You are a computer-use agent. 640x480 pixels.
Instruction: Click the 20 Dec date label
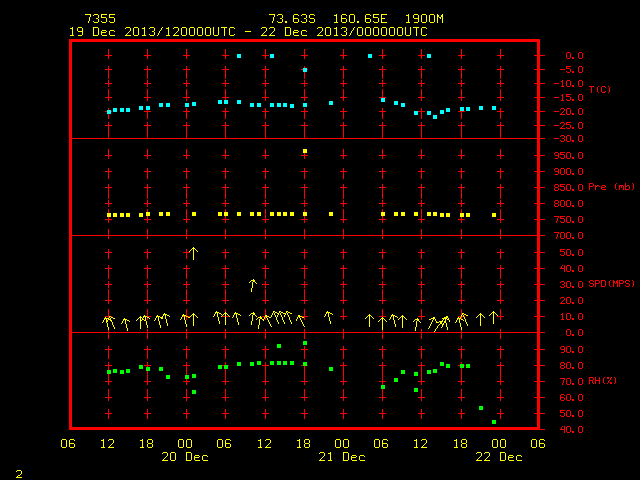tap(185, 457)
